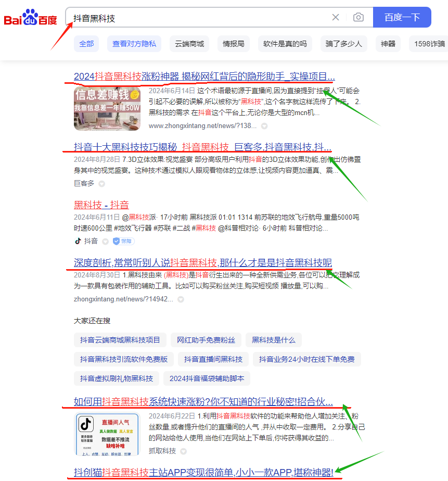Search related term 2024抖音福袋辅助脚本
Viewport: 448px width, 481px height.
[x=207, y=378]
